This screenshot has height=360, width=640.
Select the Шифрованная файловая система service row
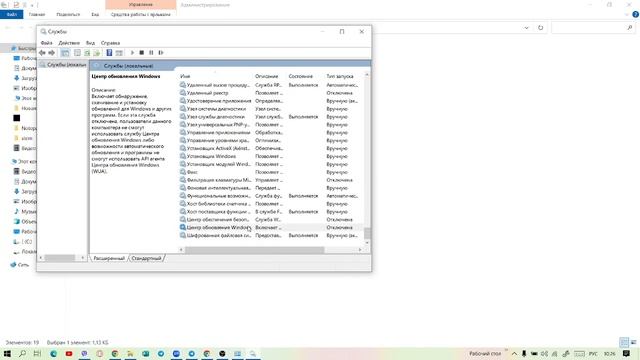pyautogui.click(x=271, y=236)
